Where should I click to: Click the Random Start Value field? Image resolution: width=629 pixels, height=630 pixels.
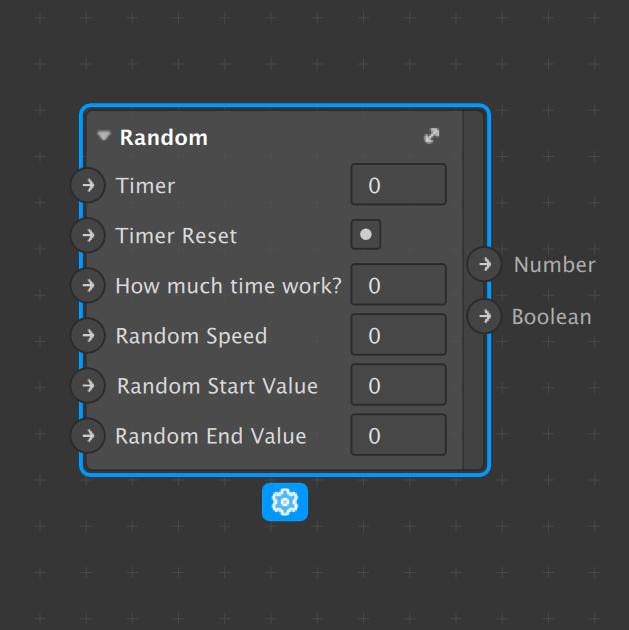[398, 385]
